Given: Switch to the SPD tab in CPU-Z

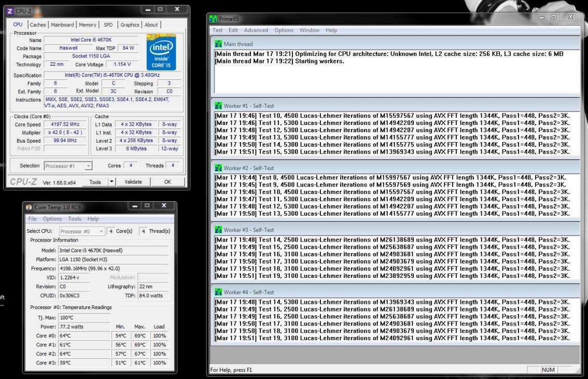Looking at the screenshot, I should [x=108, y=25].
